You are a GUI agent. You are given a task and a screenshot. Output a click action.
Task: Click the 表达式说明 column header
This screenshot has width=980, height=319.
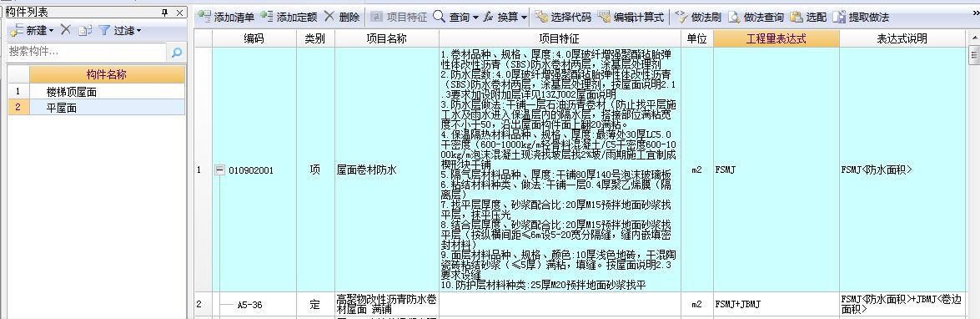902,38
